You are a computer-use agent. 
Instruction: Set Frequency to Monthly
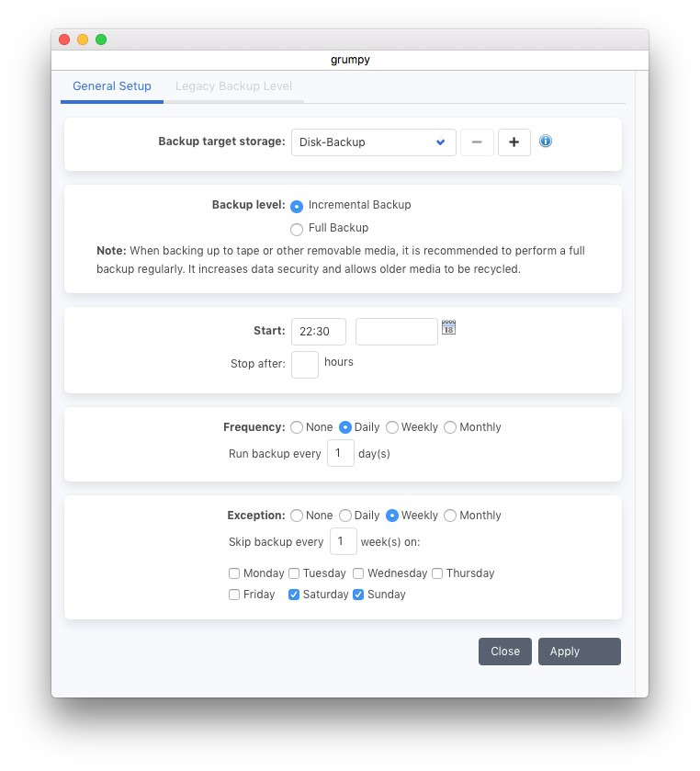pyautogui.click(x=450, y=427)
